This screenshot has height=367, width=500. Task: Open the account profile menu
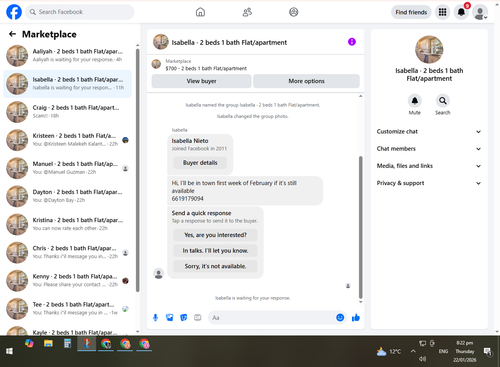pos(480,12)
